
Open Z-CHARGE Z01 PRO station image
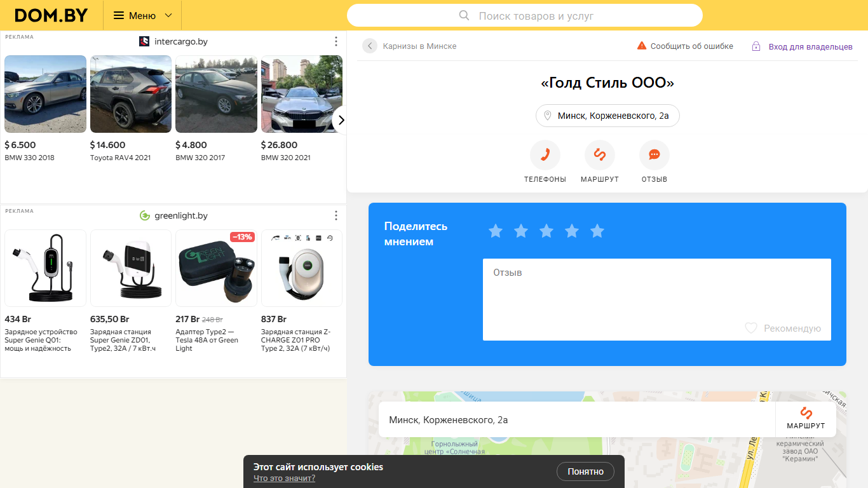[302, 268]
